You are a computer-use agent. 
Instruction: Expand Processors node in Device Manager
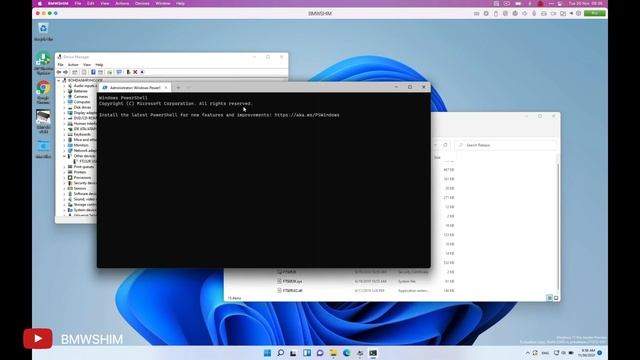point(64,178)
